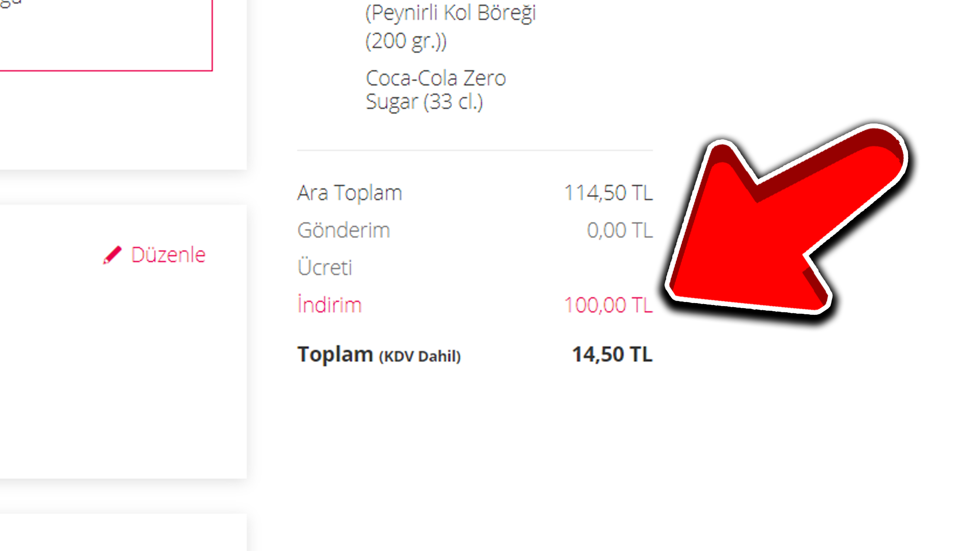The image size is (980, 551).
Task: Click the divider line above Ara Toplam
Action: point(475,150)
